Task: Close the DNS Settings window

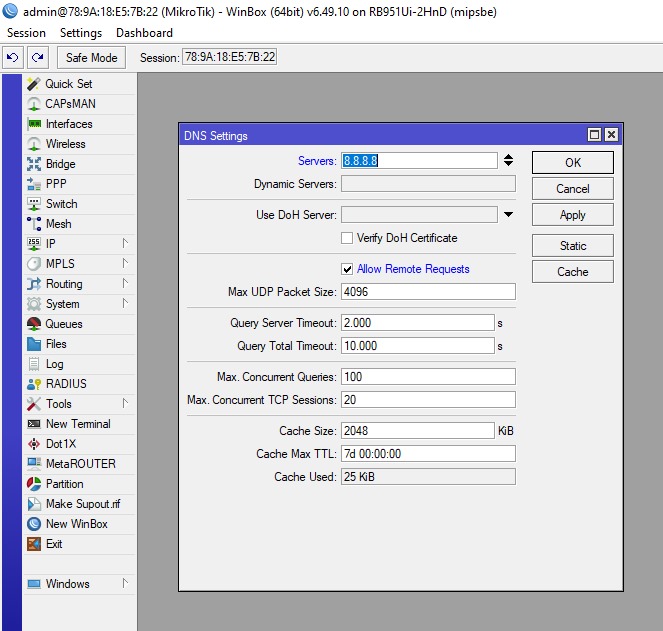Action: 611,135
